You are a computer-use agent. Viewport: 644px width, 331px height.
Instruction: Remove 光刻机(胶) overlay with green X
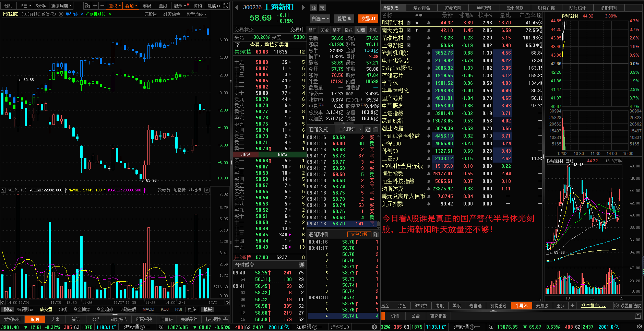110,14
